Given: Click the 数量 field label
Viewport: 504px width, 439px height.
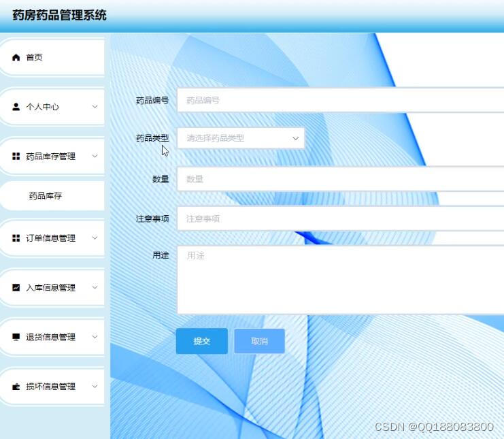Looking at the screenshot, I should (161, 179).
